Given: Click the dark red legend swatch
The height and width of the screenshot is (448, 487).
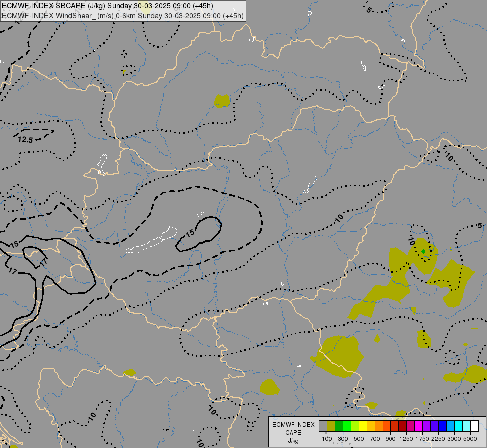Looking at the screenshot, I should coord(403,426).
